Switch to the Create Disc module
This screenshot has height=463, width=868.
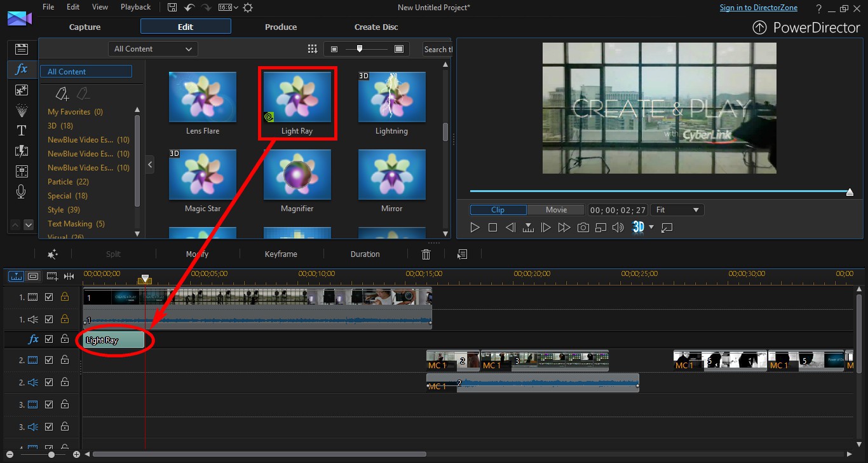point(376,27)
